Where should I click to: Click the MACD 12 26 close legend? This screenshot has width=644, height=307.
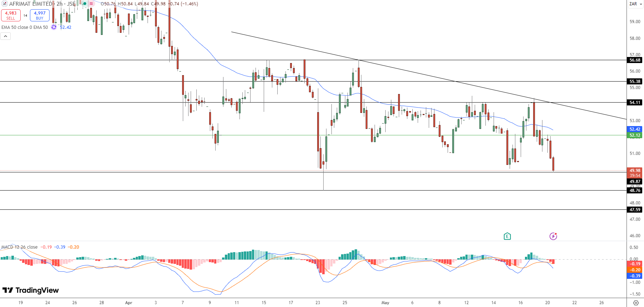[x=19, y=247]
